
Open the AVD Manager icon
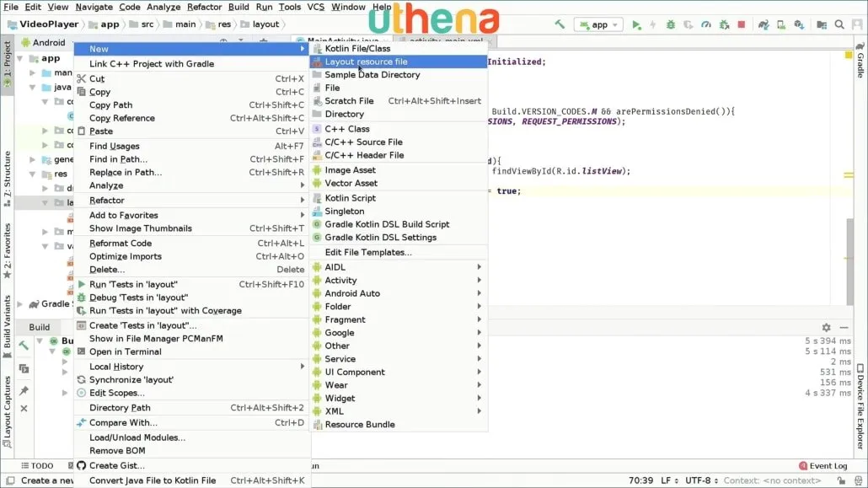click(781, 25)
